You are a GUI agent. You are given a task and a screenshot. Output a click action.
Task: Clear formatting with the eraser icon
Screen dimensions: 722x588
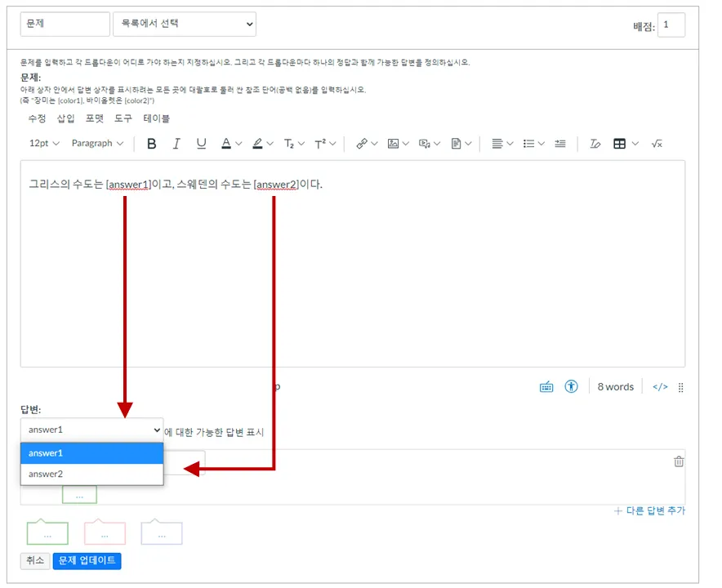pos(595,144)
